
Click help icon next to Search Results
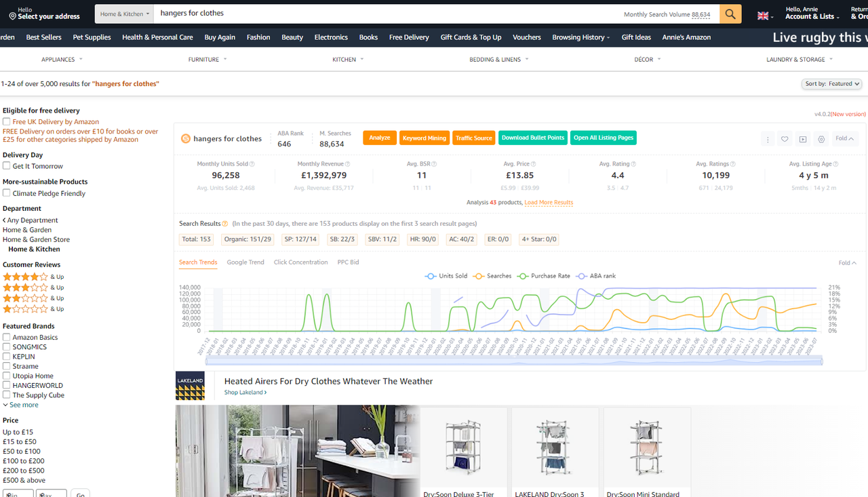tap(225, 224)
